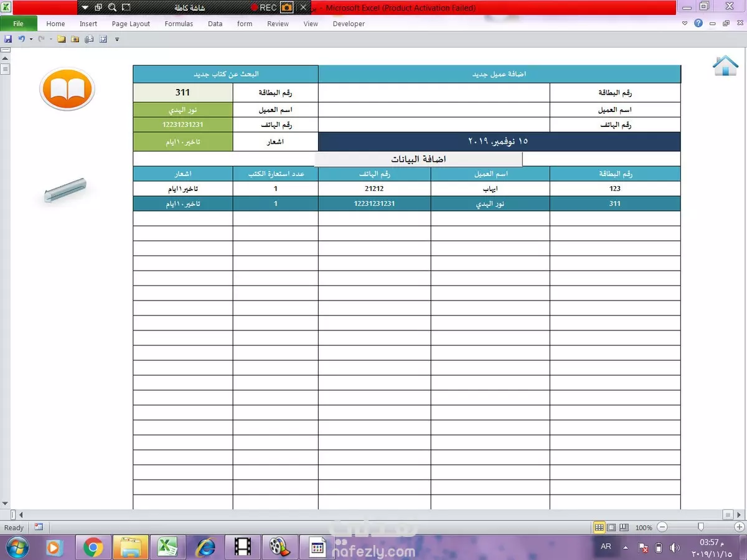The height and width of the screenshot is (560, 747).
Task: Switch to the Review ribbon tab
Action: pos(278,24)
